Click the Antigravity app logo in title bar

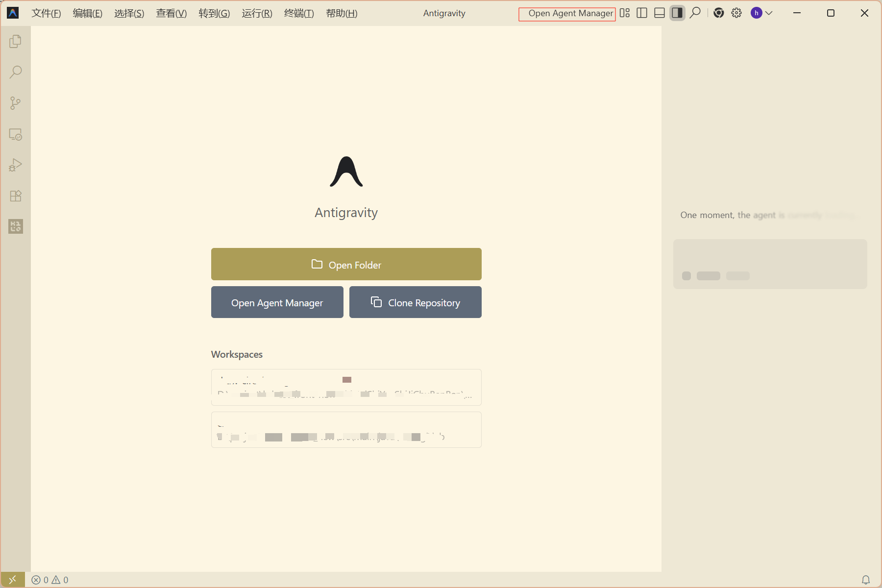point(13,13)
